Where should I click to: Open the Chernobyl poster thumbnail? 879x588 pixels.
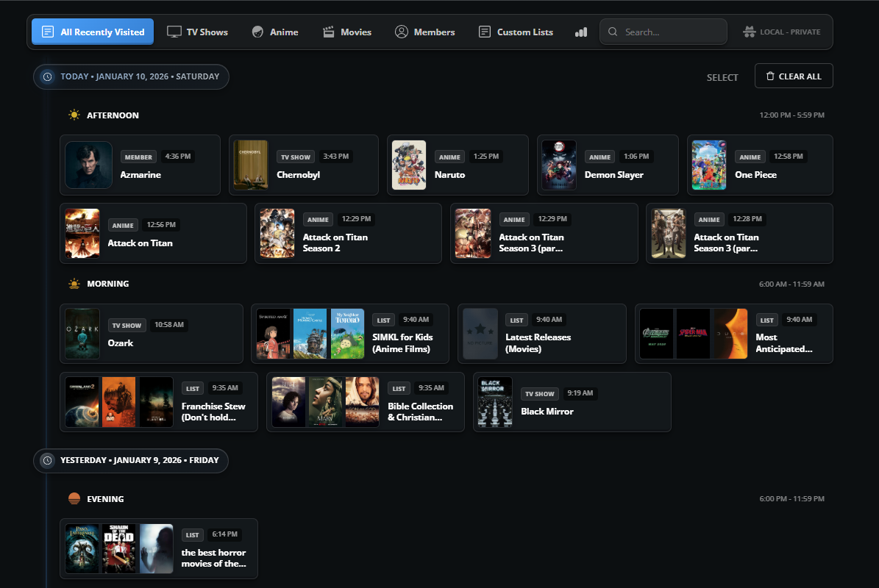251,165
